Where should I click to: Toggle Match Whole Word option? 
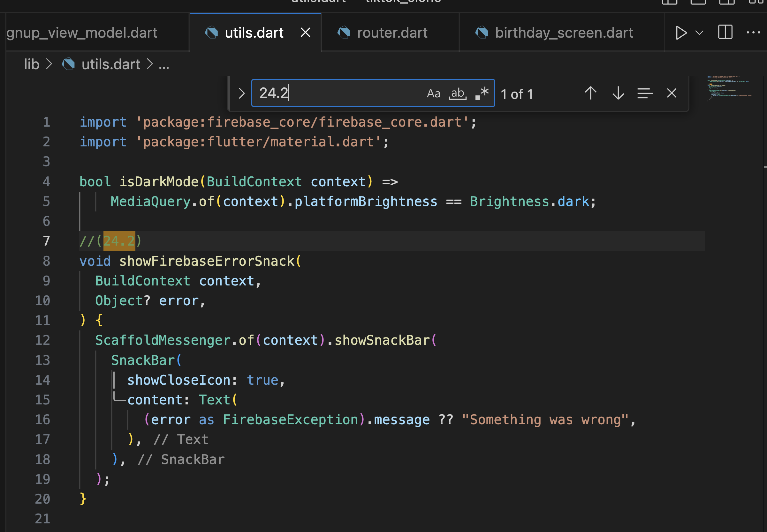(x=458, y=93)
